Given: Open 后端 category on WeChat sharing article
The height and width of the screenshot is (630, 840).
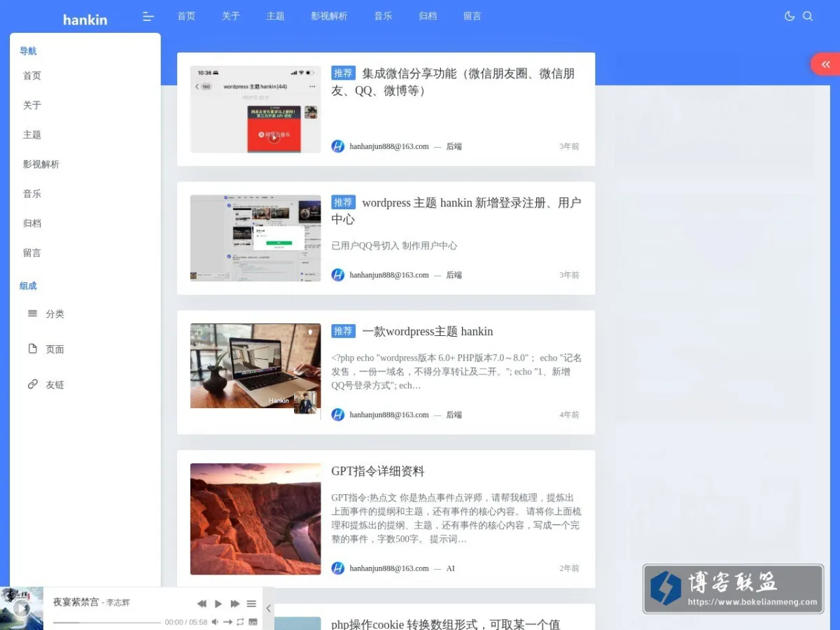Looking at the screenshot, I should (x=454, y=146).
